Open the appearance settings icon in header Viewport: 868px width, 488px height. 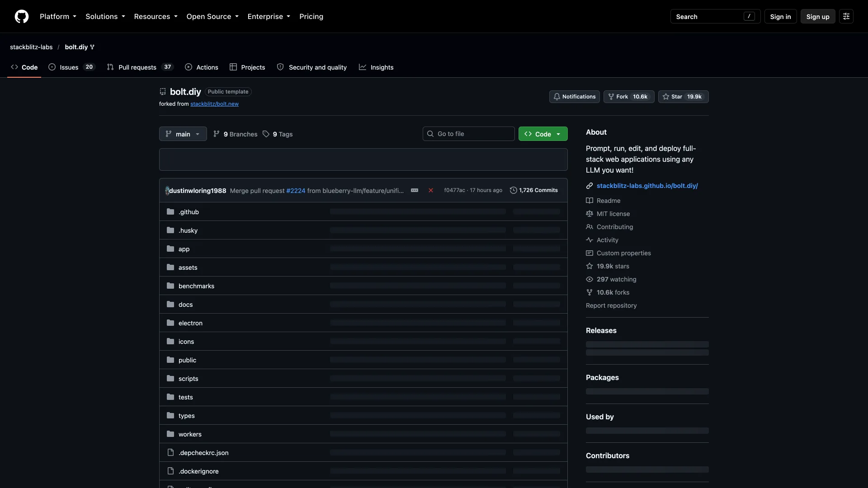coord(846,17)
